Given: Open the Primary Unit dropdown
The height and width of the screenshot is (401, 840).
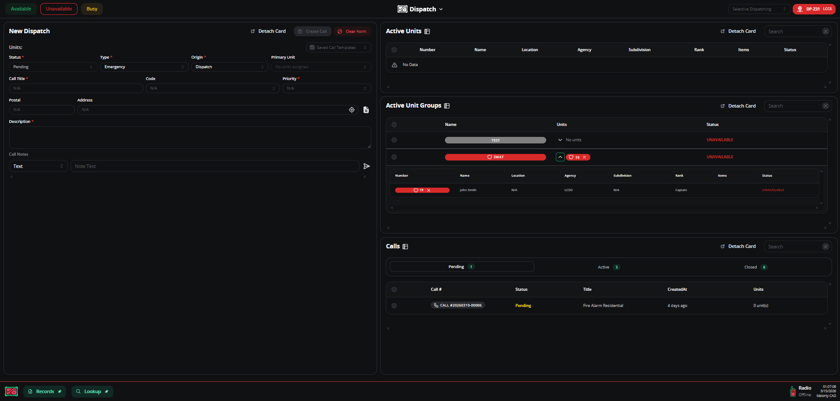Looking at the screenshot, I should click(x=321, y=67).
